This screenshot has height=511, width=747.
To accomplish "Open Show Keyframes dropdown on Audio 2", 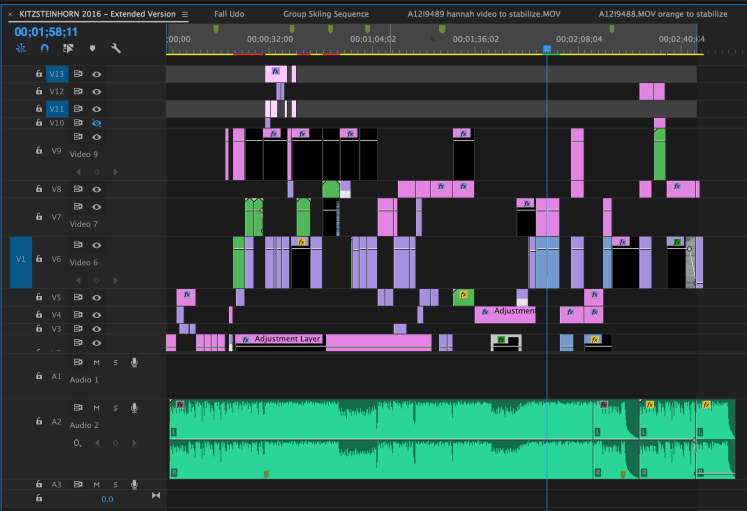I will (x=78, y=442).
